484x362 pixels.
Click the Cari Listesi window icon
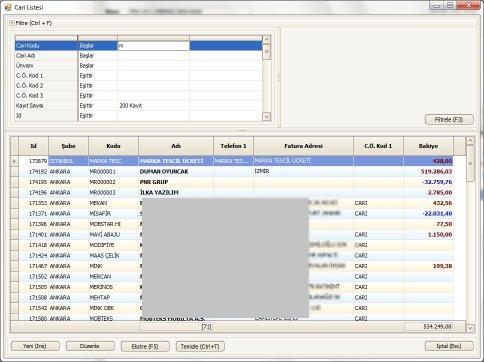click(x=8, y=7)
